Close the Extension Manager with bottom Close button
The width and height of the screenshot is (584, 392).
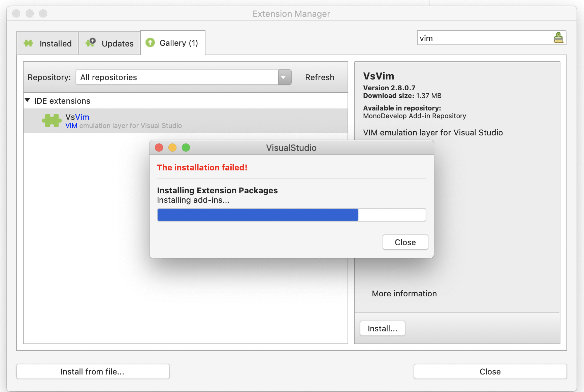(490, 371)
